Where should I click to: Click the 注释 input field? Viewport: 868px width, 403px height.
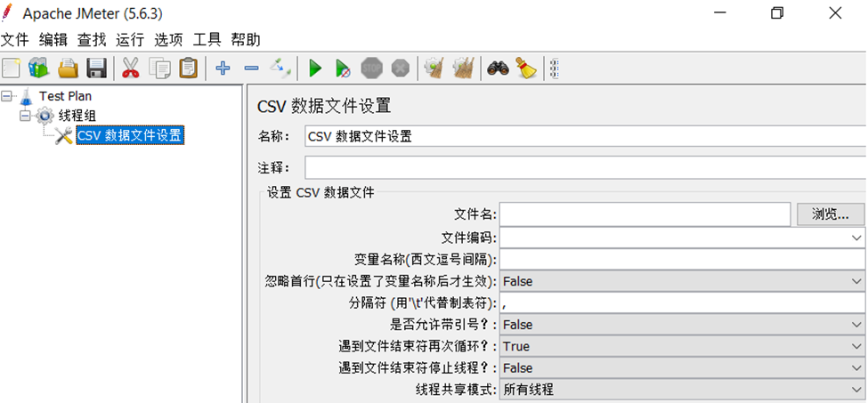pos(586,168)
